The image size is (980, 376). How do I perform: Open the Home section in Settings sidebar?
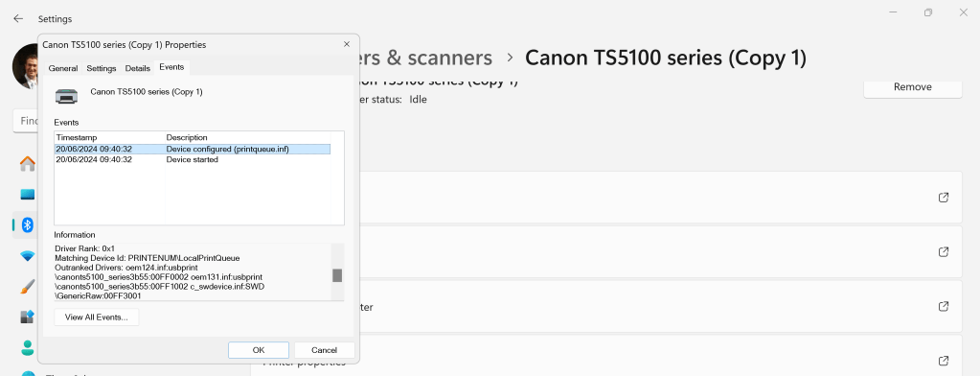[28, 164]
